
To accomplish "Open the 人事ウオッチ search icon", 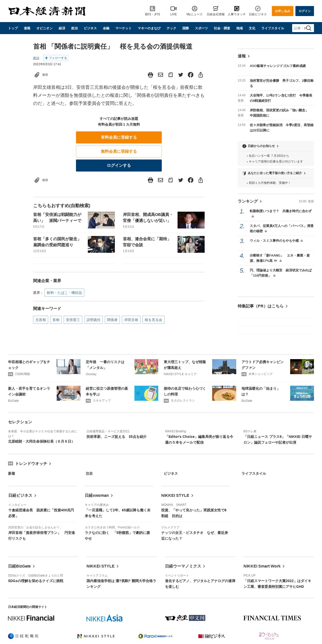I will (236, 9).
